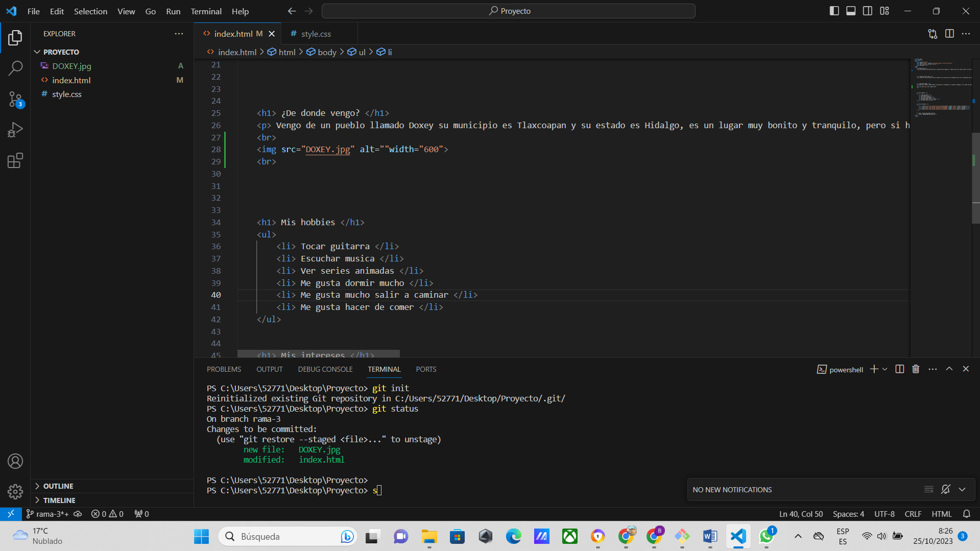Split the editor to the right
The image size is (980, 551).
tap(949, 34)
